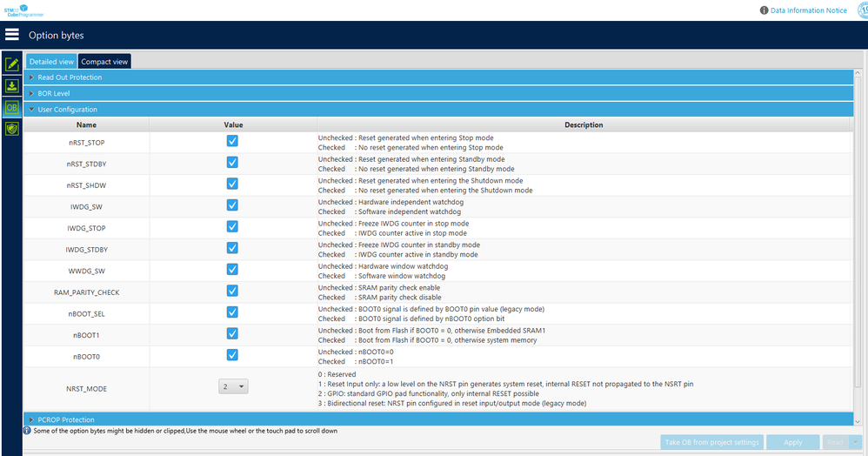Uncheck the nBOOT_SEL checkbox
The height and width of the screenshot is (456, 868).
[232, 312]
